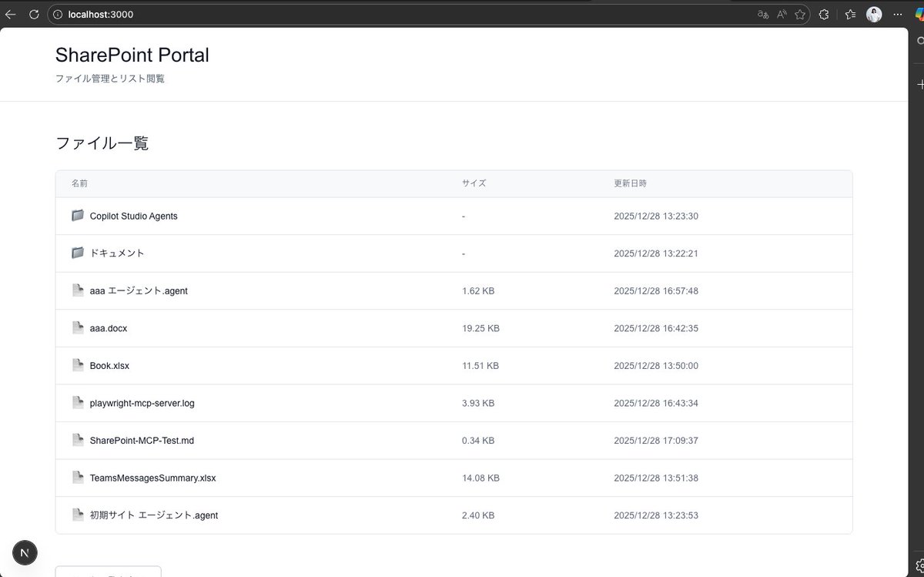Click size value 3.93 KB
The height and width of the screenshot is (577, 924).
click(478, 403)
